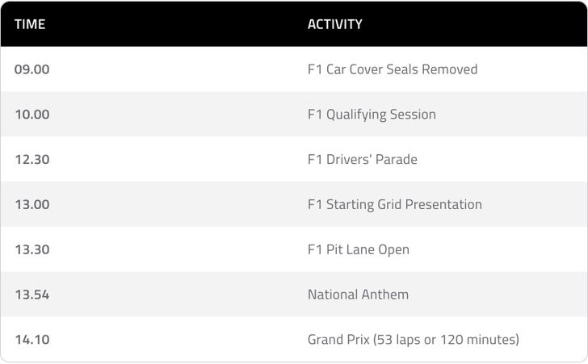
Task: Click the F1 Qualifying Session entry
Action: coord(372,115)
